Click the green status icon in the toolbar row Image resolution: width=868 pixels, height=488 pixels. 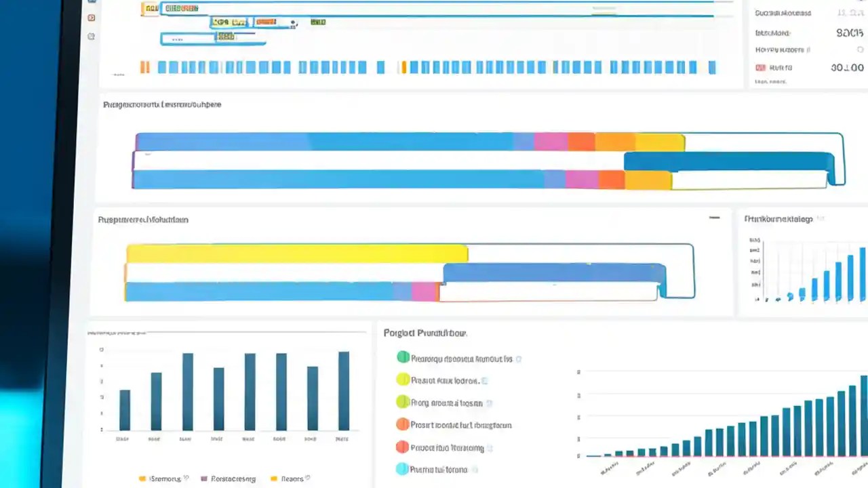coord(318,22)
